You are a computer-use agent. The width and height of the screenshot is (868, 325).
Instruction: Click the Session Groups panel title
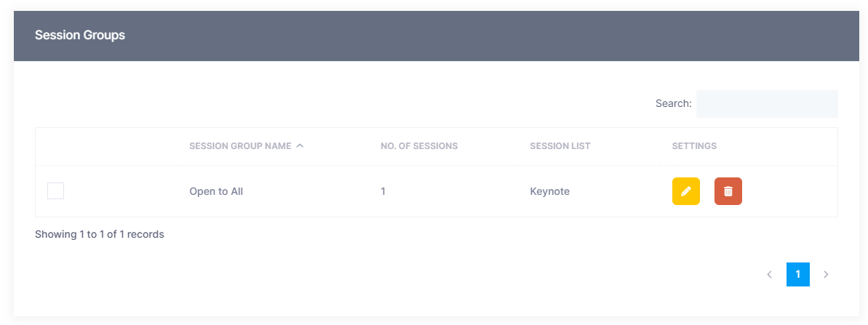point(80,35)
